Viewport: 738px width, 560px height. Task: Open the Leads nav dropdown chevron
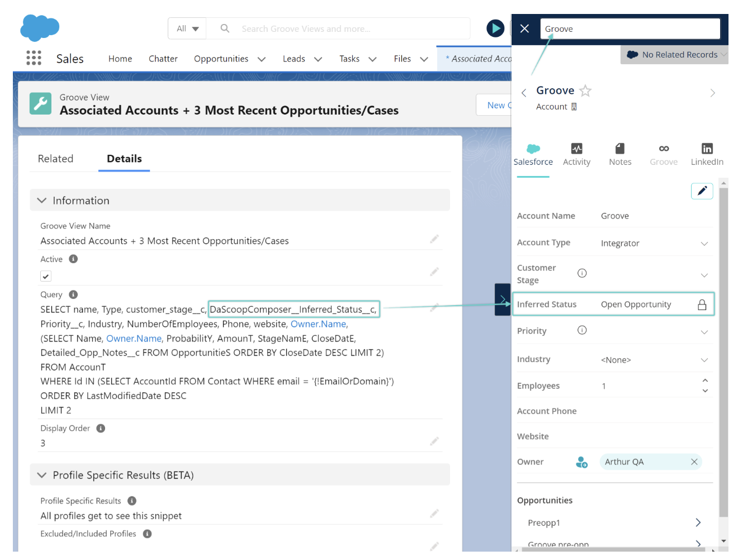click(318, 59)
